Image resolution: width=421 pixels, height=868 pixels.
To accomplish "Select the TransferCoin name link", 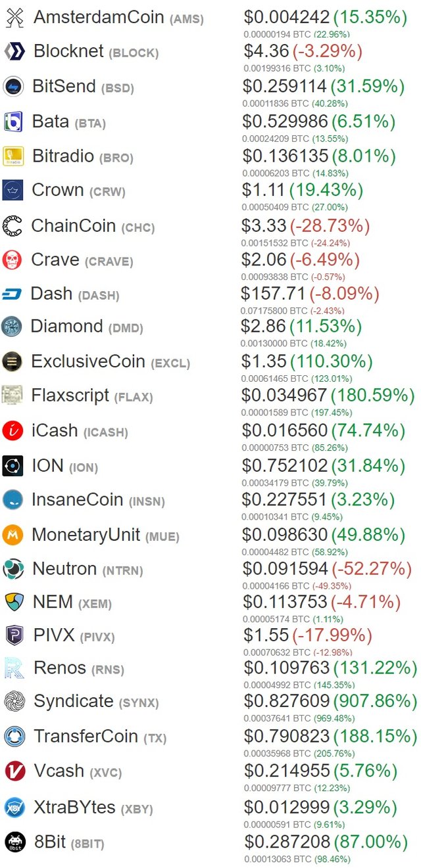I will click(86, 737).
